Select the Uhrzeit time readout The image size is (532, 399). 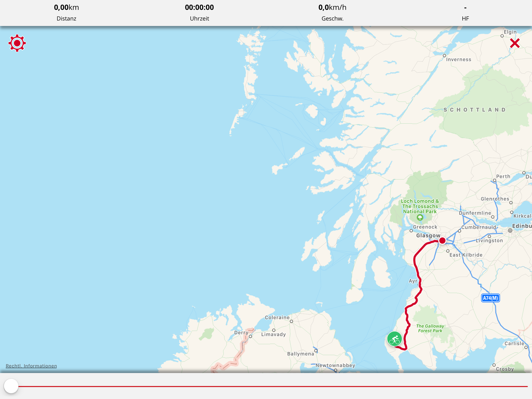tap(199, 12)
